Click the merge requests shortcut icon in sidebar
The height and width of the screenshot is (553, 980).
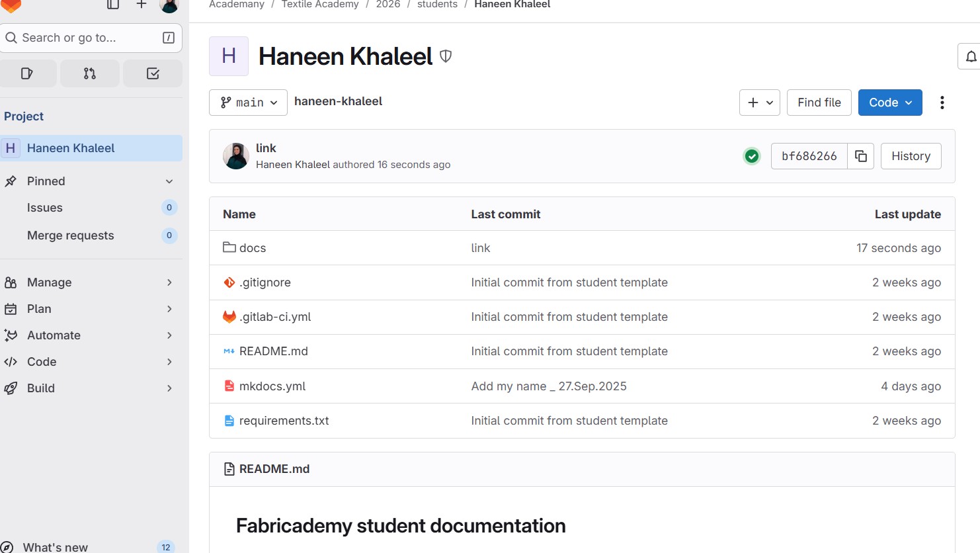(90, 73)
